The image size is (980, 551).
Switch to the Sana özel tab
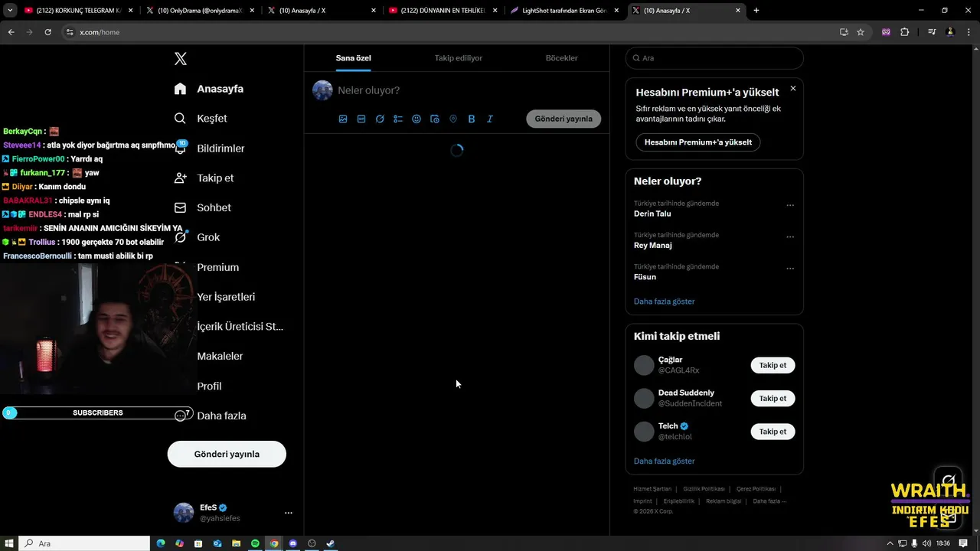pos(353,58)
